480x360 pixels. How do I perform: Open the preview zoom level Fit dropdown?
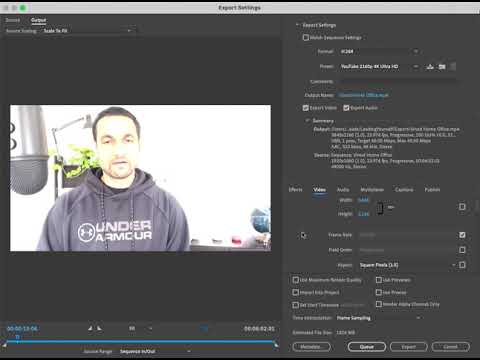[x=140, y=328]
